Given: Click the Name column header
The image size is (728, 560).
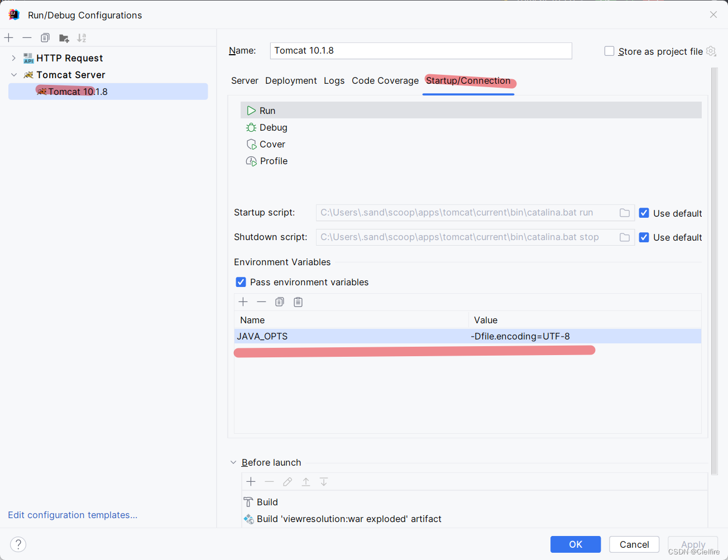Looking at the screenshot, I should pos(351,320).
